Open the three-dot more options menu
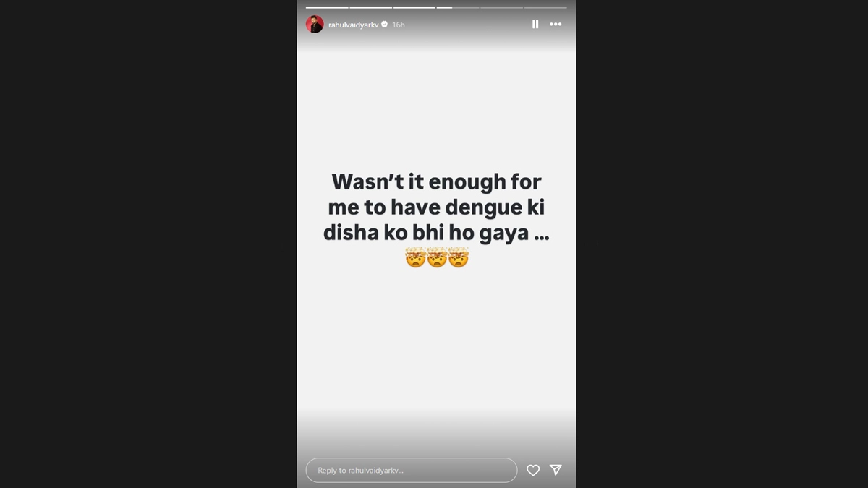 tap(556, 24)
